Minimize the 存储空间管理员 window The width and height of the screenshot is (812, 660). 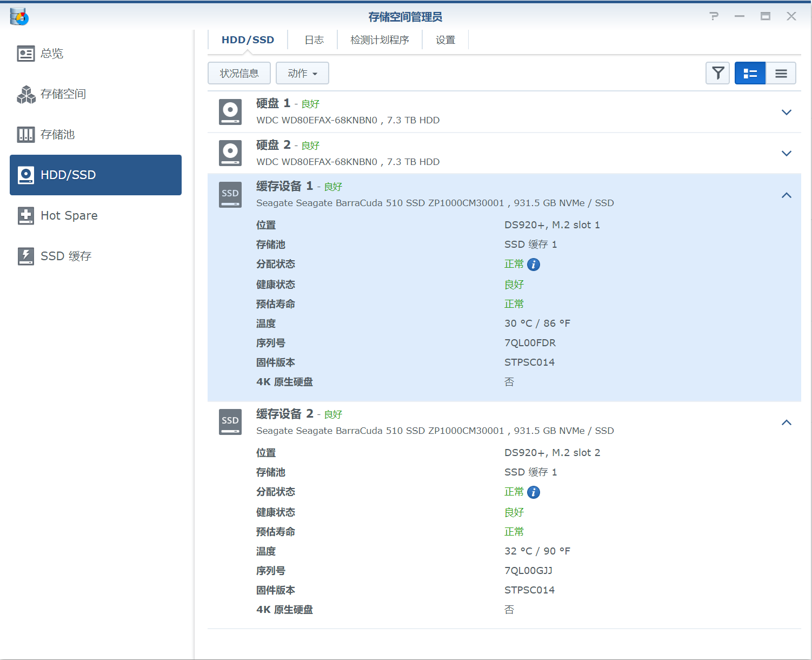click(x=740, y=16)
